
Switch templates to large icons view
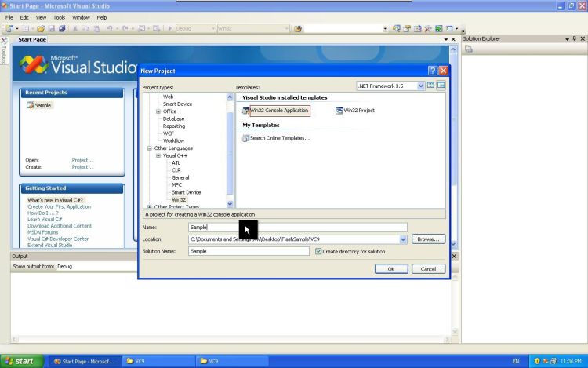(x=430, y=86)
